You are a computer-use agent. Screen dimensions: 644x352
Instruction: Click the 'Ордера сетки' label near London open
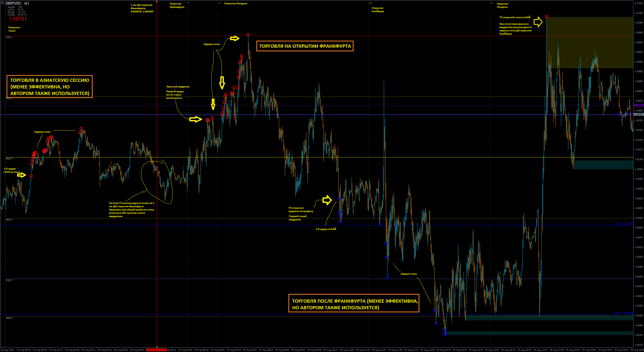tap(211, 44)
